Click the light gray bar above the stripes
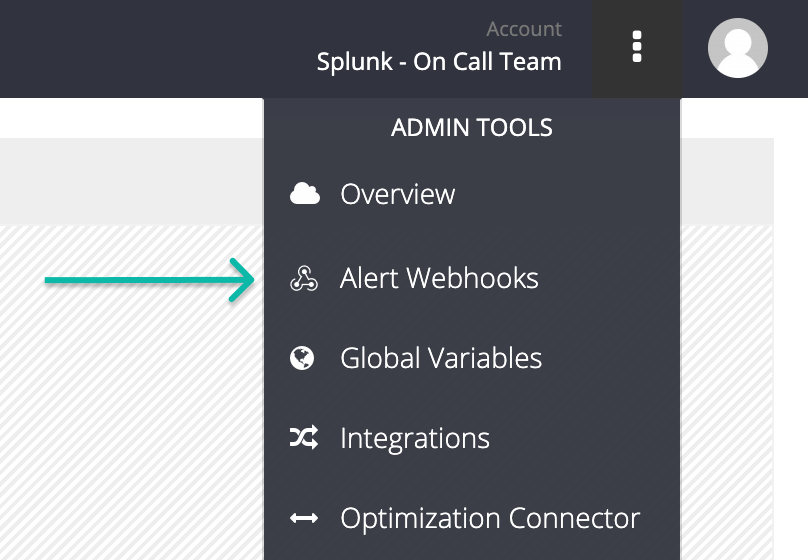Image resolution: width=808 pixels, height=560 pixels. [x=131, y=181]
